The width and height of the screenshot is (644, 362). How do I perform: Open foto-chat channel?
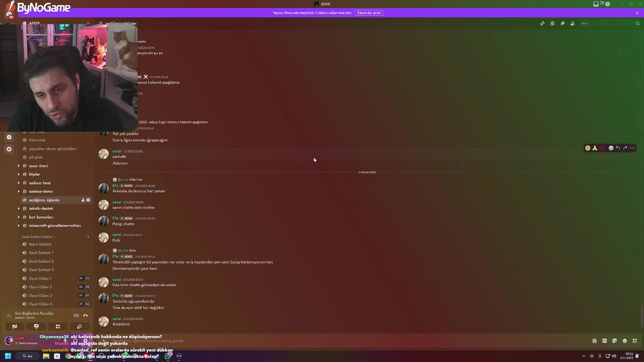point(56,140)
